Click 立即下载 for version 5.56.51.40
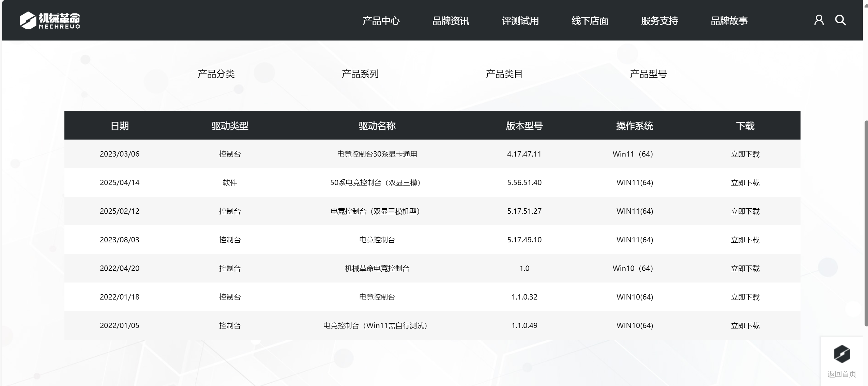 click(745, 183)
